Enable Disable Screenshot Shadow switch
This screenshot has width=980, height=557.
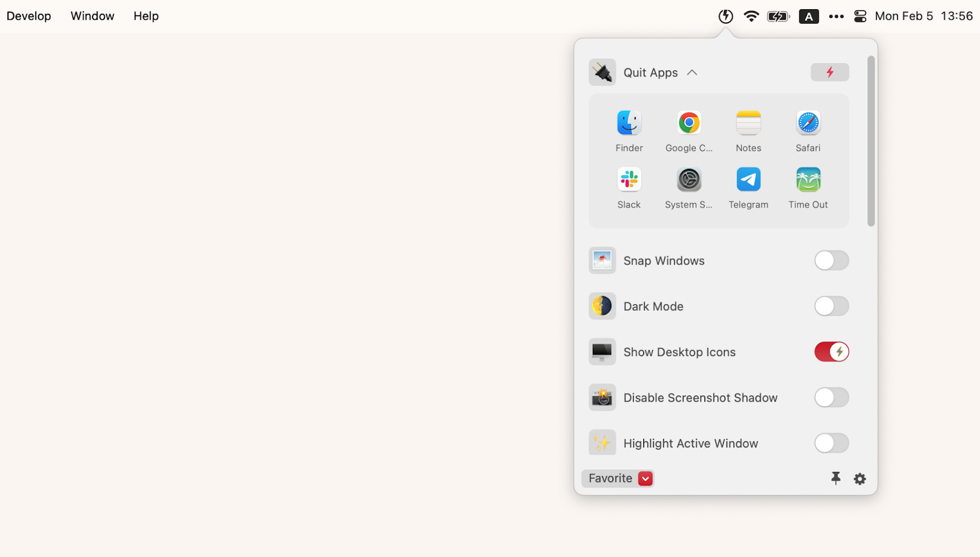(x=831, y=397)
